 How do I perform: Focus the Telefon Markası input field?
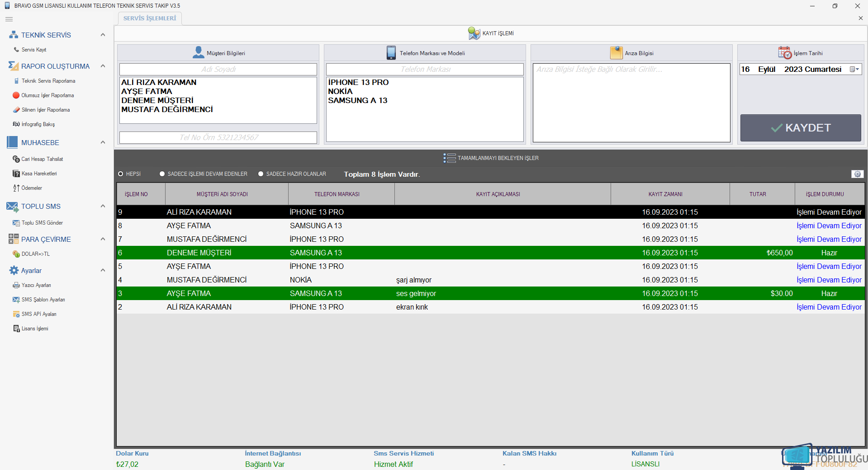click(x=425, y=69)
